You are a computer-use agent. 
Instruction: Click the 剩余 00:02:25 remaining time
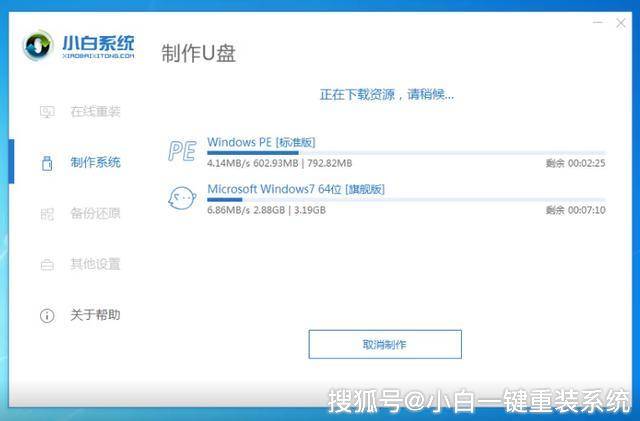[576, 163]
